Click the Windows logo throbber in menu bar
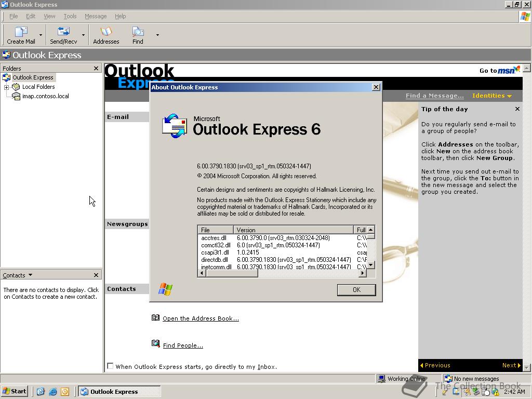This screenshot has width=532, height=399. tap(525, 16)
